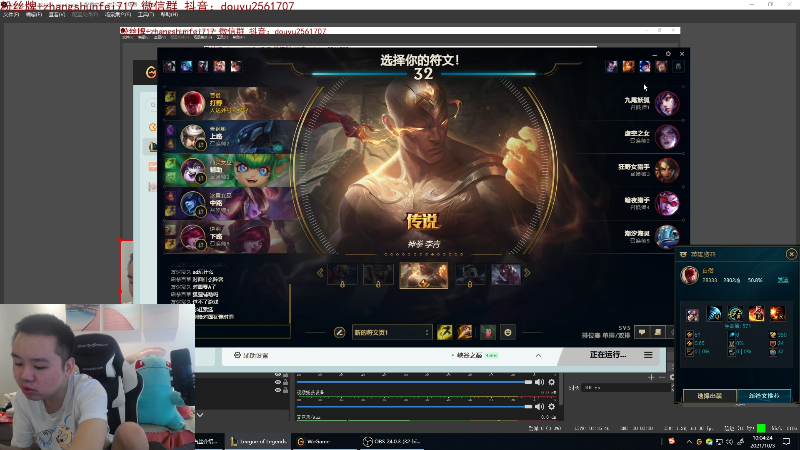The image size is (800, 450).
Task: Open the ward skin selector icon
Action: [488, 333]
